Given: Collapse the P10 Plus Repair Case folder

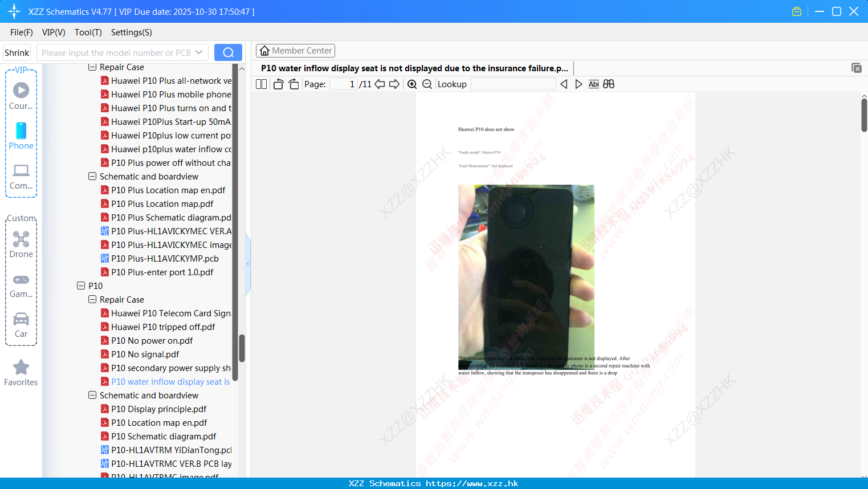Looking at the screenshot, I should pyautogui.click(x=92, y=67).
